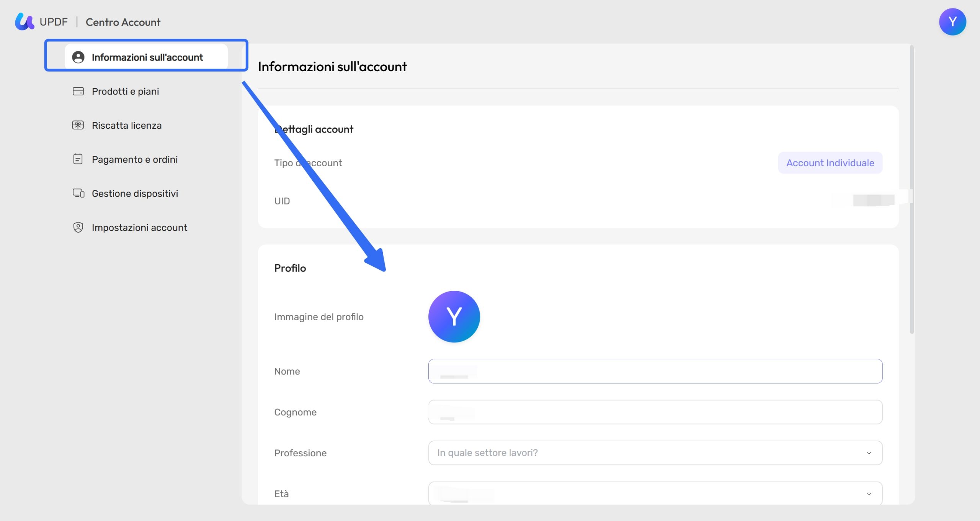Screen dimensions: 980x521
Task: Click the Cognome field label
Action: [296, 412]
